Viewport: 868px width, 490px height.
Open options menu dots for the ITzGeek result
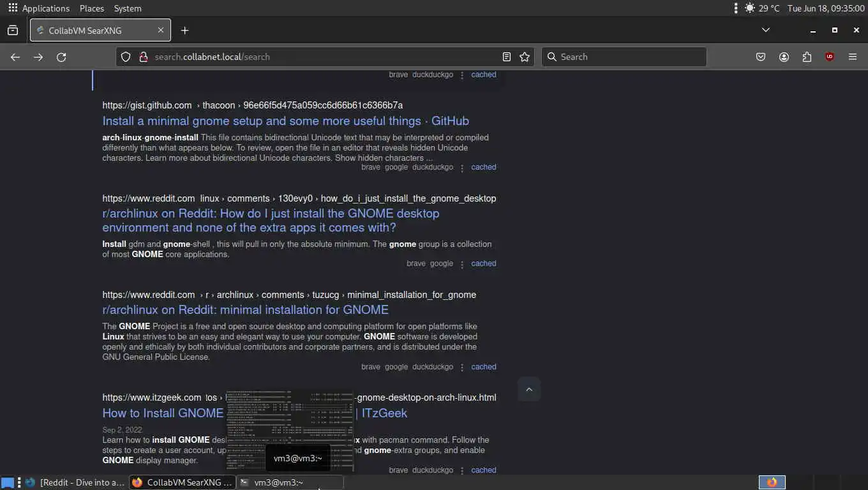(462, 471)
